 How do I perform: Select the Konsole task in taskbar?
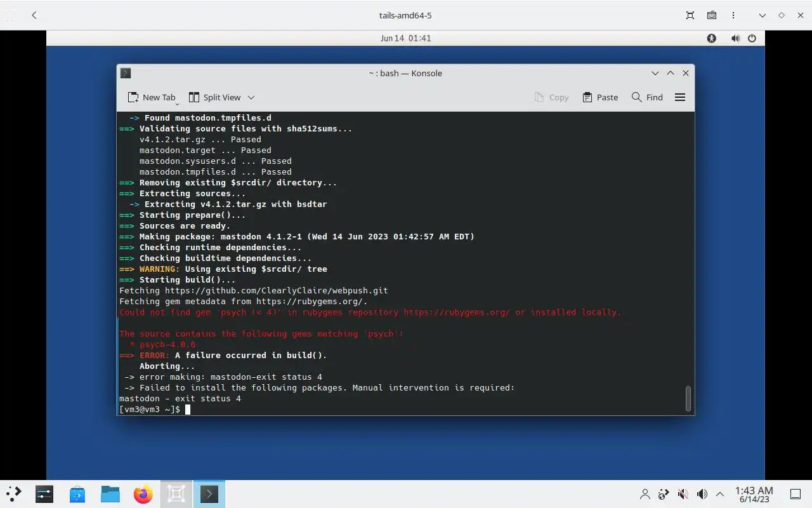click(x=209, y=494)
